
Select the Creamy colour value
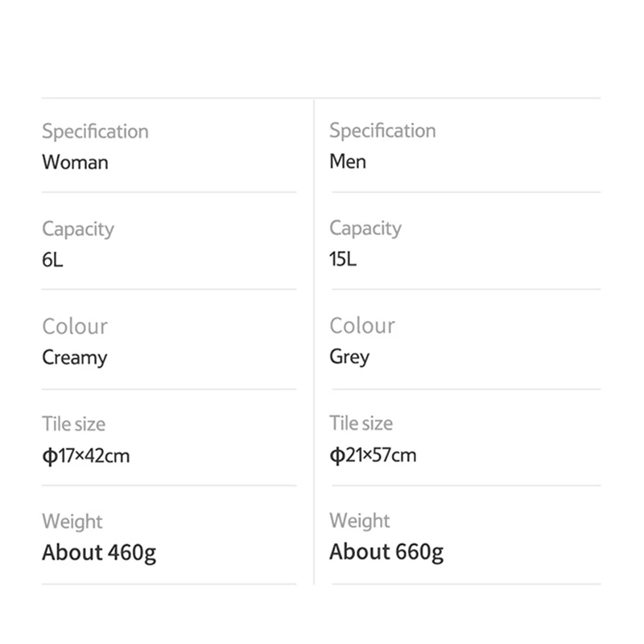click(75, 357)
